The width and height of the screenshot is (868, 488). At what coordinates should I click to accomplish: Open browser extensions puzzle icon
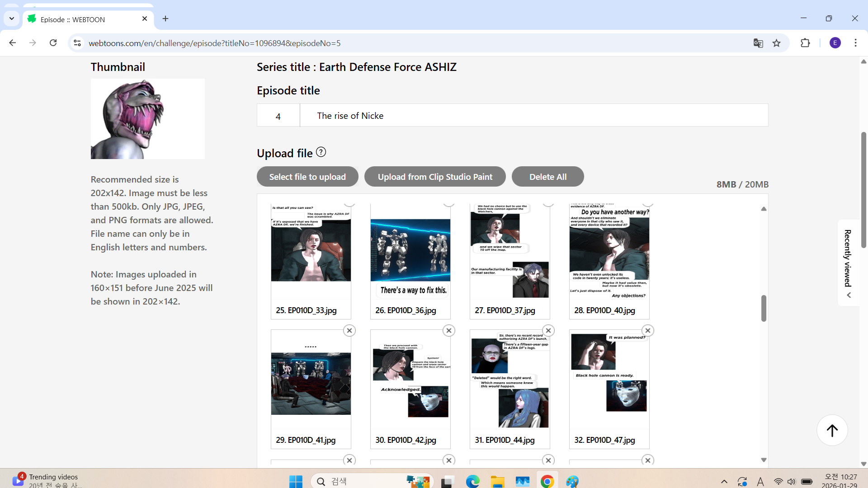(805, 43)
